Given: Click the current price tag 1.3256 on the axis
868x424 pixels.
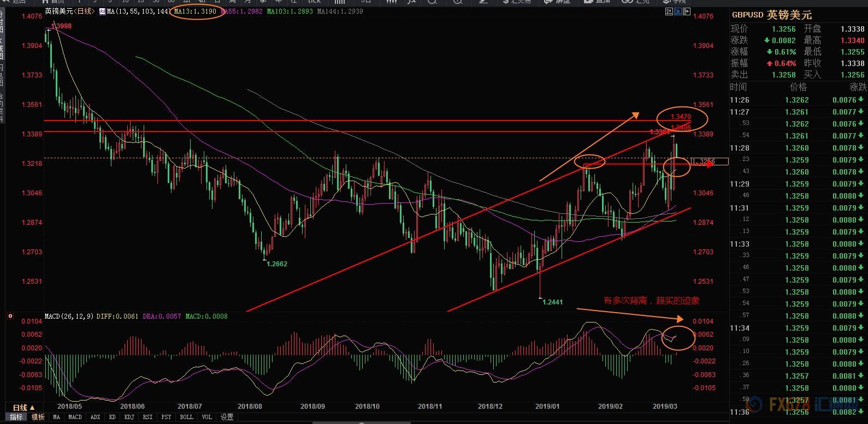Looking at the screenshot, I should (x=710, y=162).
